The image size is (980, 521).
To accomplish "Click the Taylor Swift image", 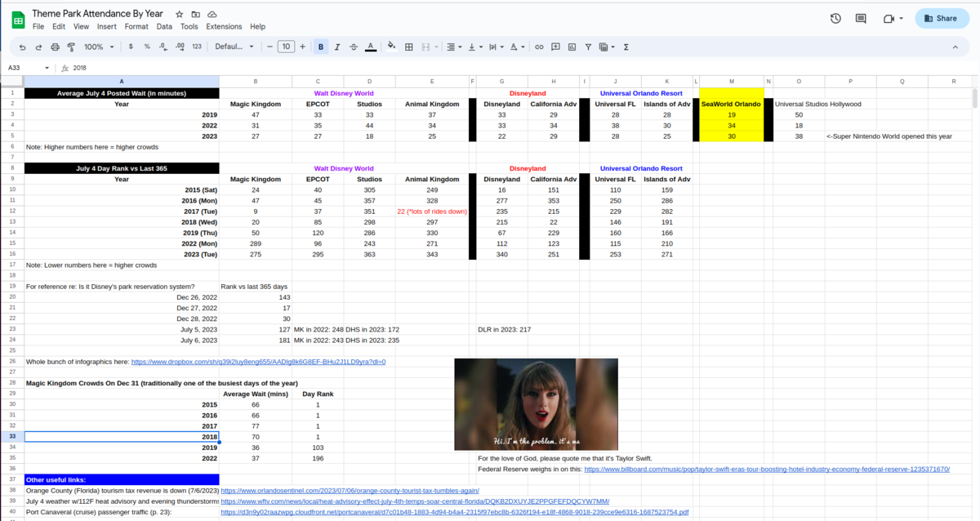I will [x=536, y=404].
